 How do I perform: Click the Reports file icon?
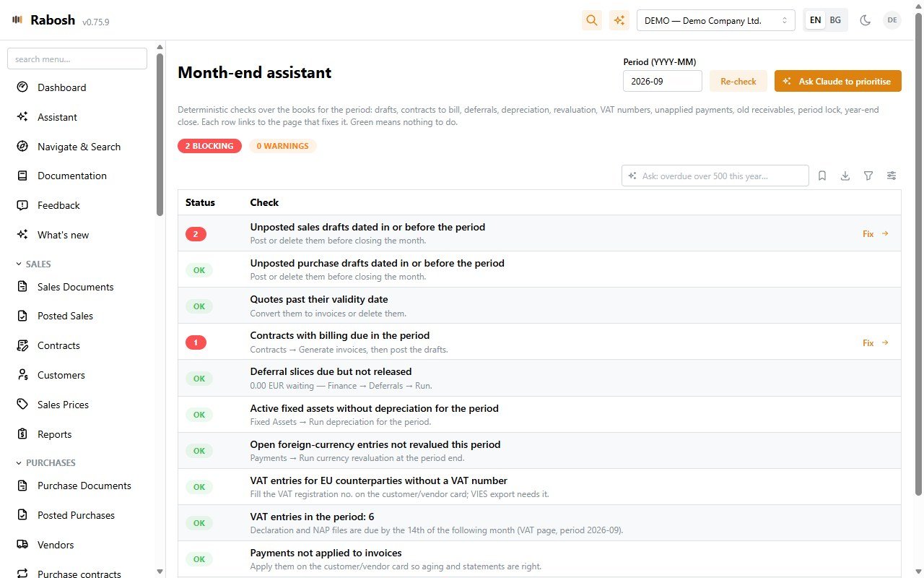point(22,434)
